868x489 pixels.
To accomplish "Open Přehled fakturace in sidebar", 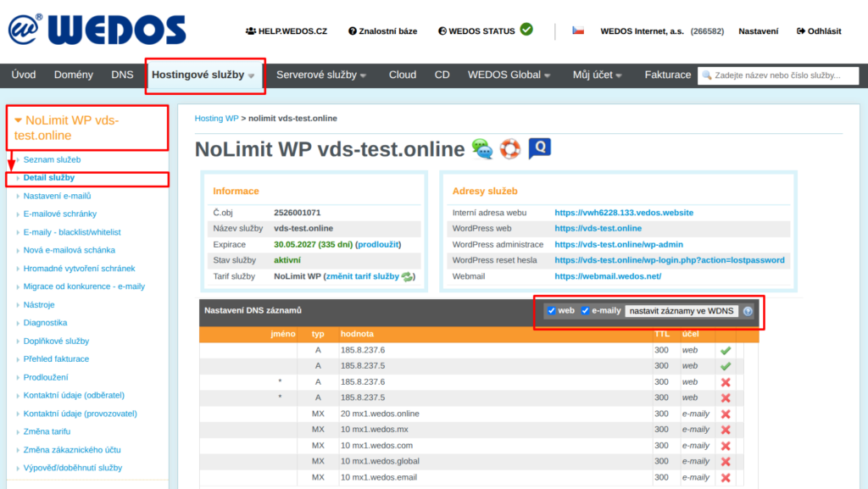I will [56, 359].
